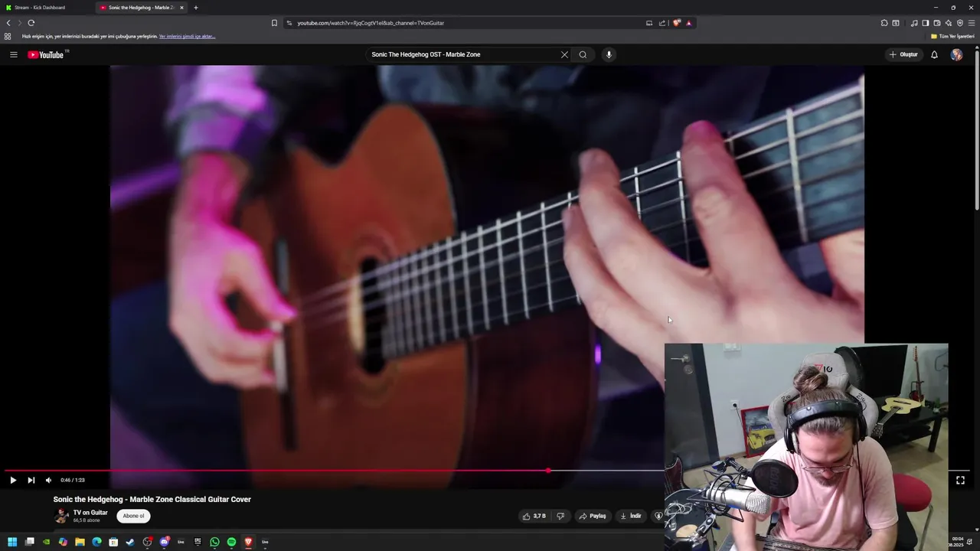Open Tüm Yer İşaretleri bookmarks folder
Screen dimensions: 980x551
click(952, 36)
